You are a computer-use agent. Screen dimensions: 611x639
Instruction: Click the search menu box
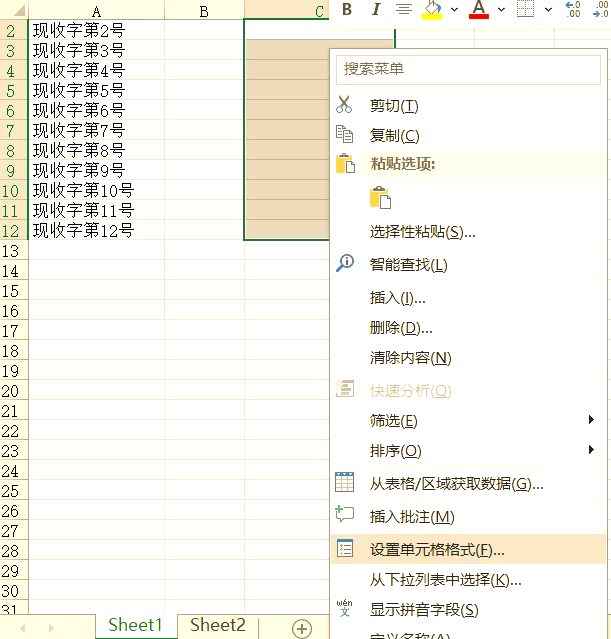click(468, 70)
